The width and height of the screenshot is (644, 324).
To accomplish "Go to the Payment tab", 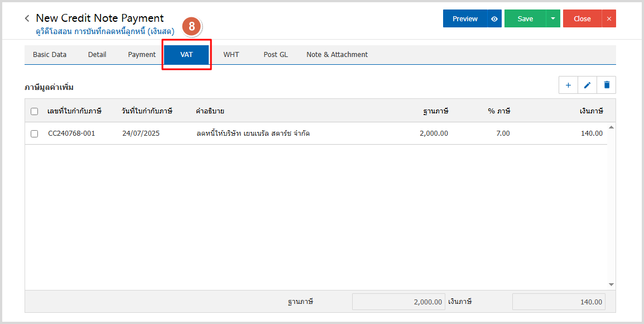I will (142, 55).
